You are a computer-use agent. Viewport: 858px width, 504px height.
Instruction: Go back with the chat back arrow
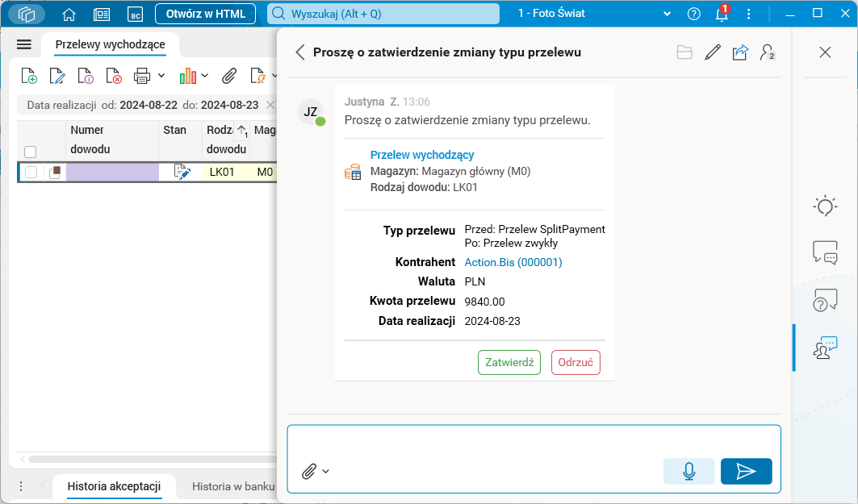coord(300,52)
